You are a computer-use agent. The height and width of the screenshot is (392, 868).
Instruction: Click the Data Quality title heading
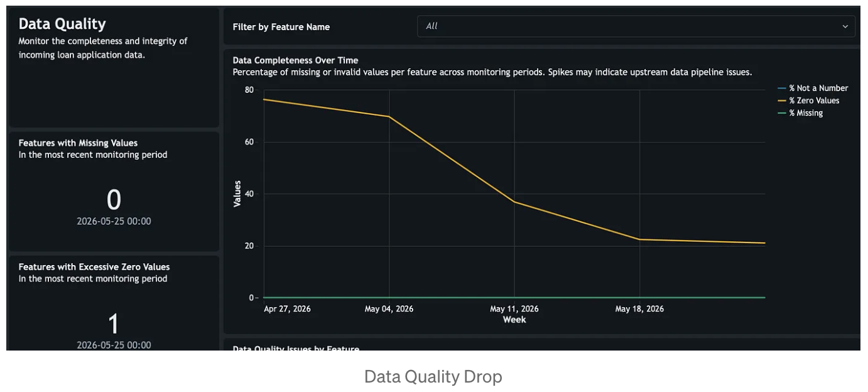click(x=62, y=24)
